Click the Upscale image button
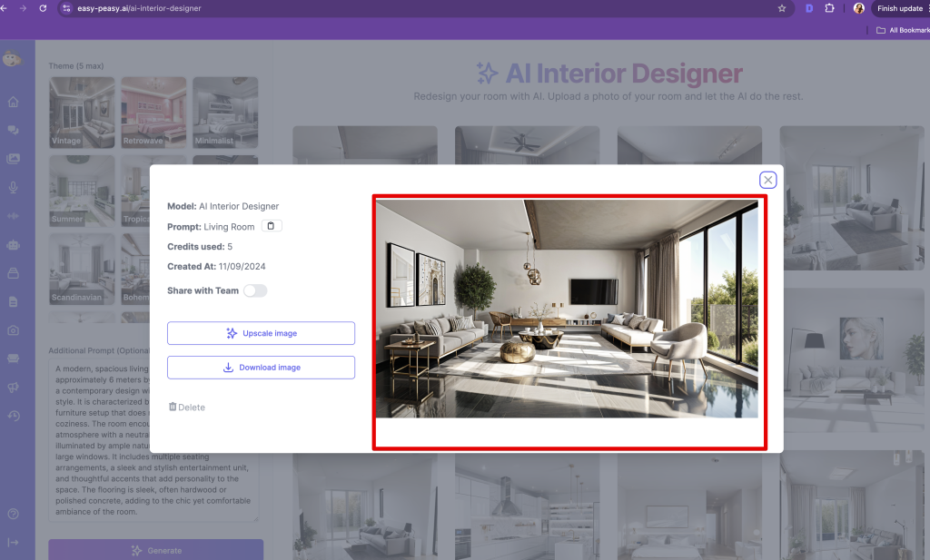This screenshot has width=930, height=560. pyautogui.click(x=261, y=333)
